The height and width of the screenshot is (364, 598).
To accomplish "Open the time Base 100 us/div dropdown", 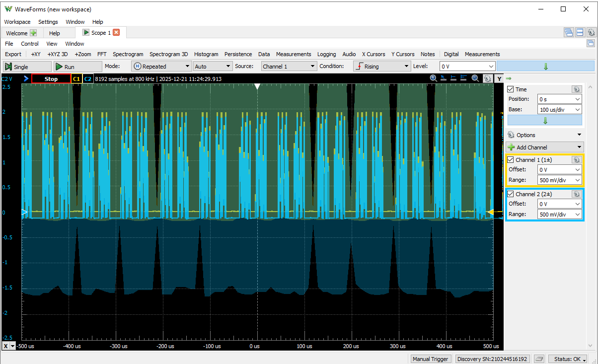I will (x=559, y=109).
